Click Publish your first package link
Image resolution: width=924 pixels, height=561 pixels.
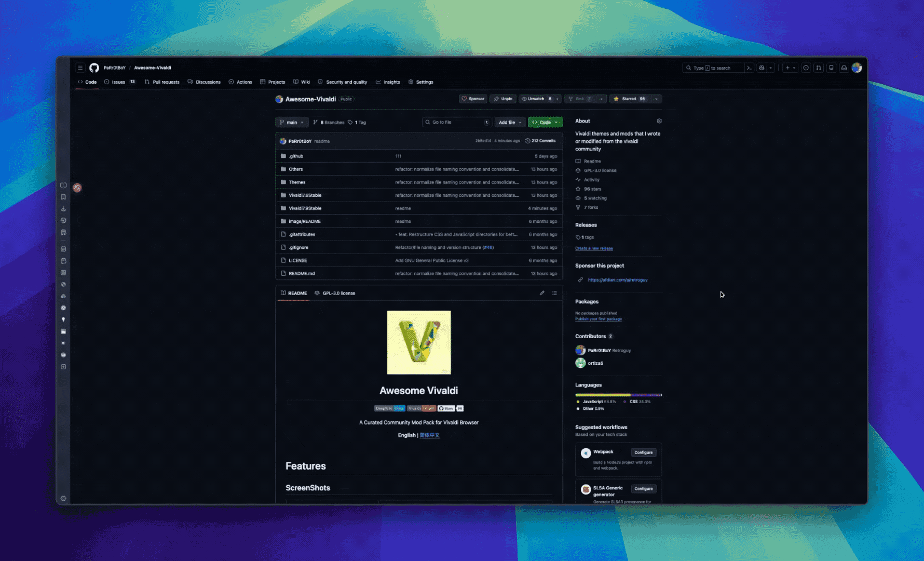click(x=599, y=319)
